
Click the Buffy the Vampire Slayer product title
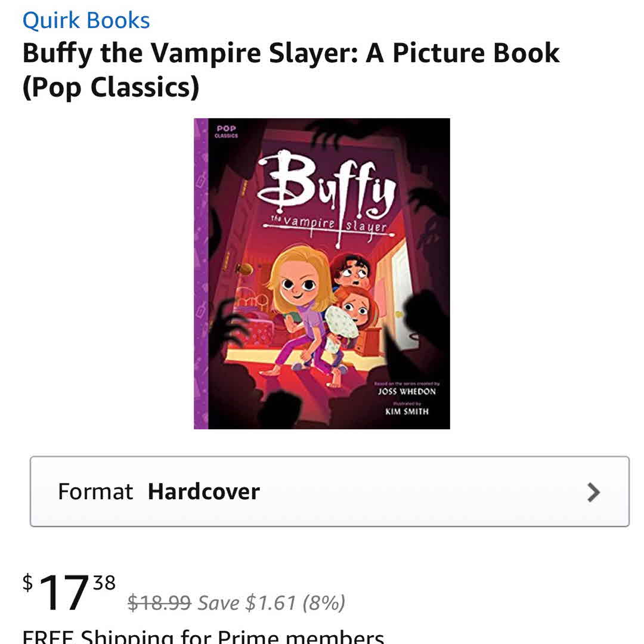click(x=291, y=54)
